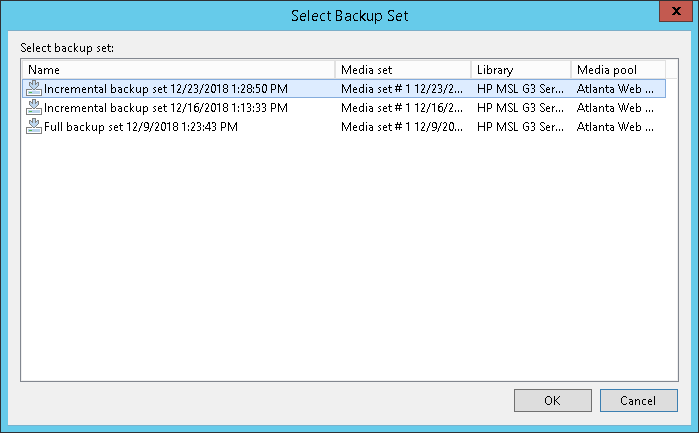
Task: Click the Media set cell for 12/16 backup
Action: (x=402, y=108)
